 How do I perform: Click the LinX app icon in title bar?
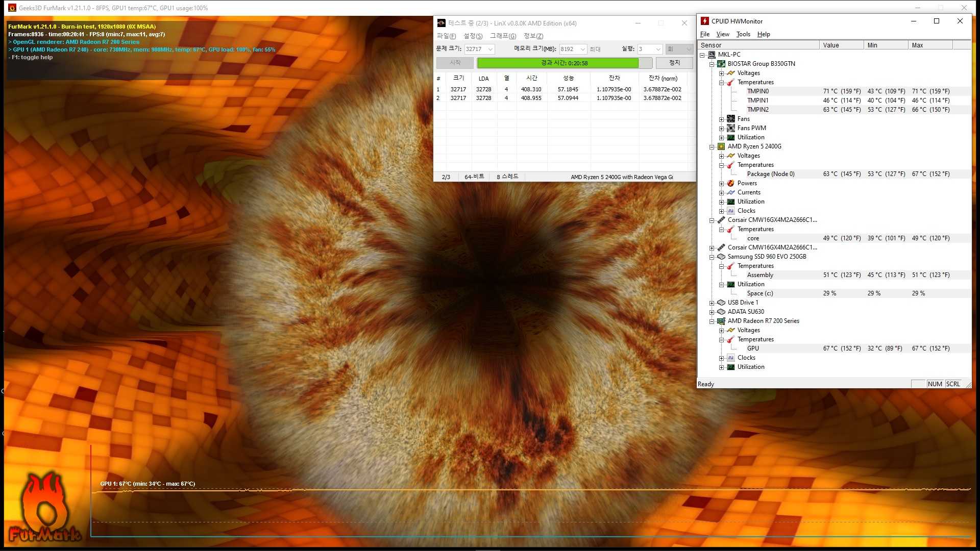(442, 23)
